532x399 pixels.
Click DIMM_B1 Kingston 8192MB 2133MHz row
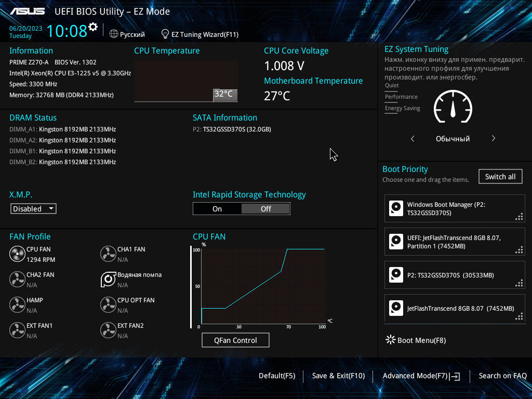[x=63, y=151]
